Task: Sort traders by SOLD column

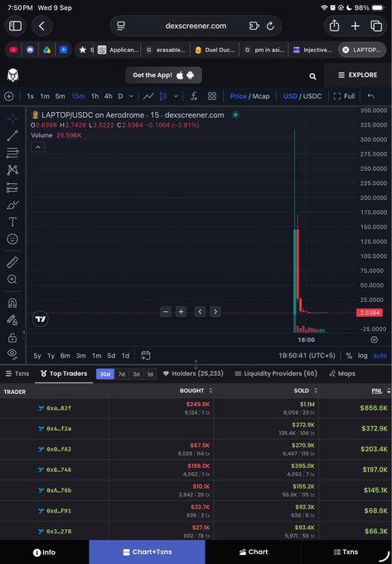Action: (x=306, y=391)
